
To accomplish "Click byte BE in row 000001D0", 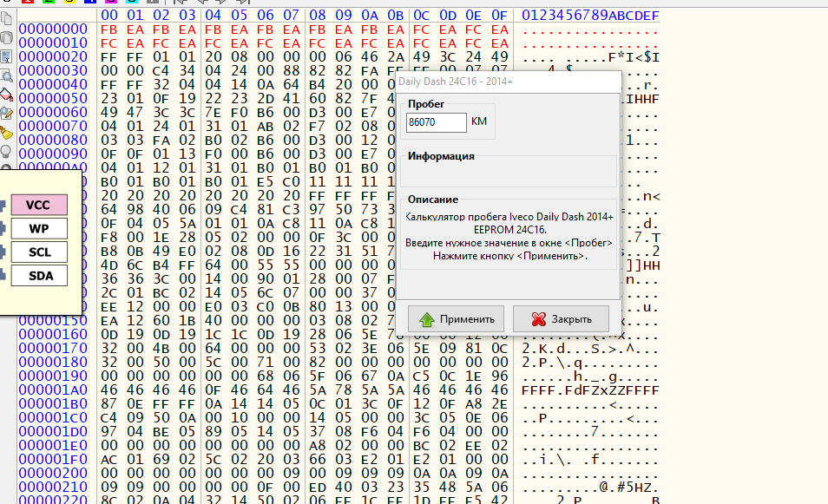I will pos(161,432).
